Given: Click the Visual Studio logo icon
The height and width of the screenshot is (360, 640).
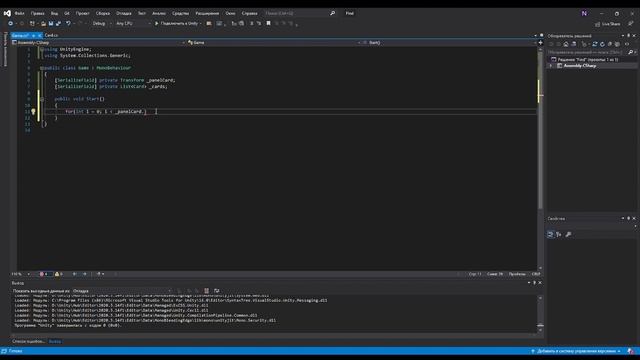Looking at the screenshot, I should pyautogui.click(x=7, y=13).
